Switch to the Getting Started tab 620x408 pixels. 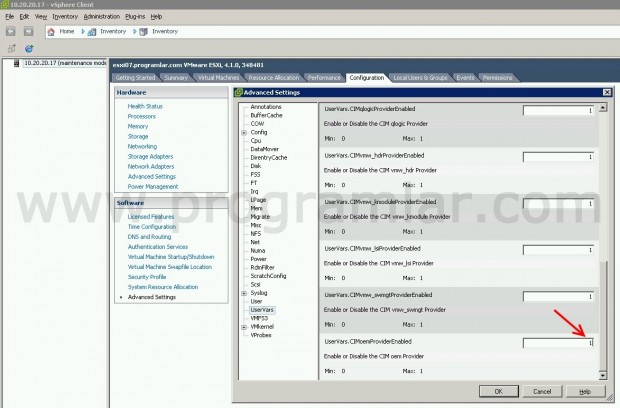click(x=135, y=77)
